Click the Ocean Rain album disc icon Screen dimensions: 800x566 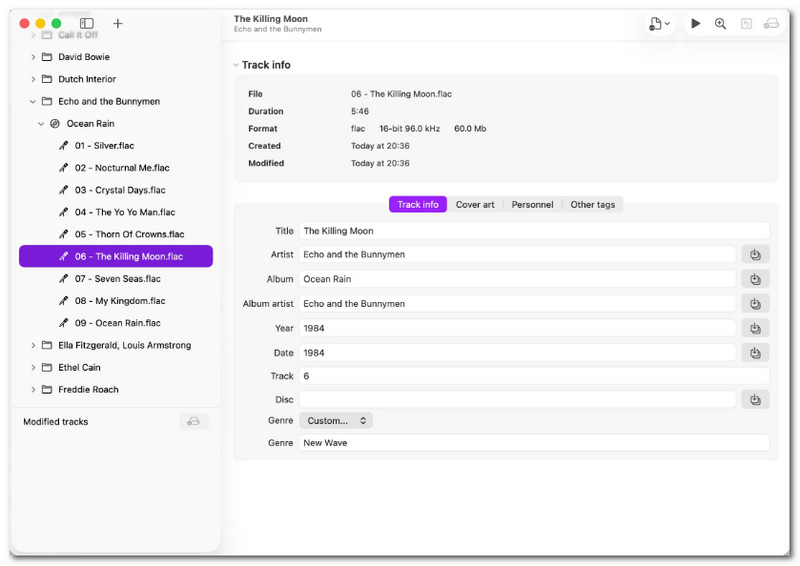(x=55, y=124)
